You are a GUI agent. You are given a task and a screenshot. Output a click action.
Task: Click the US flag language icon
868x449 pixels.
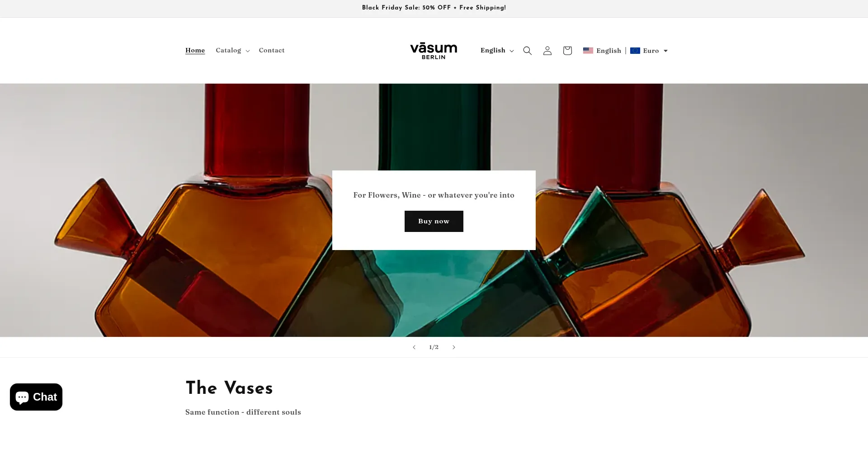pos(588,51)
